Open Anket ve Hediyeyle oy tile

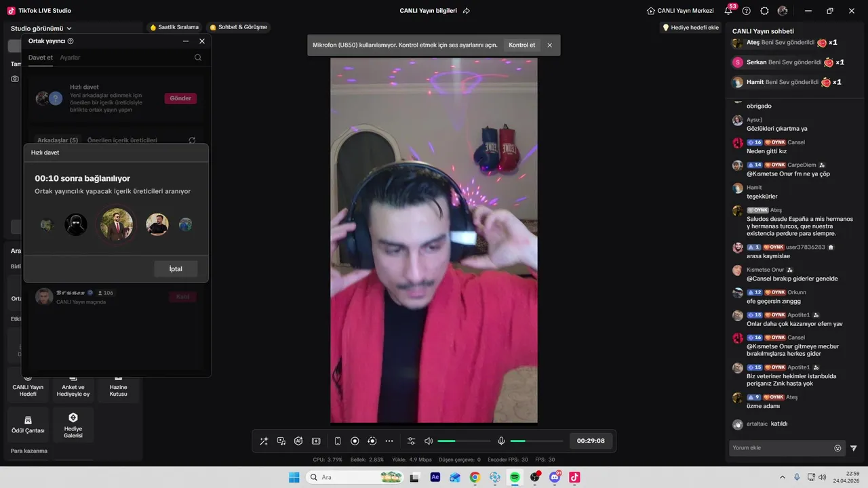point(73,385)
